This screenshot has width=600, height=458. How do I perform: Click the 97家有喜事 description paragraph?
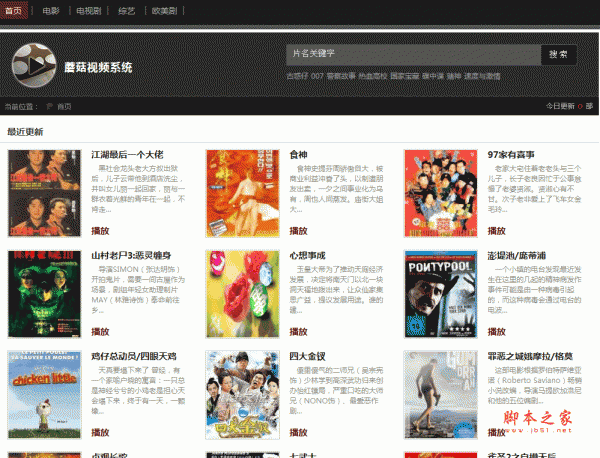pos(535,189)
